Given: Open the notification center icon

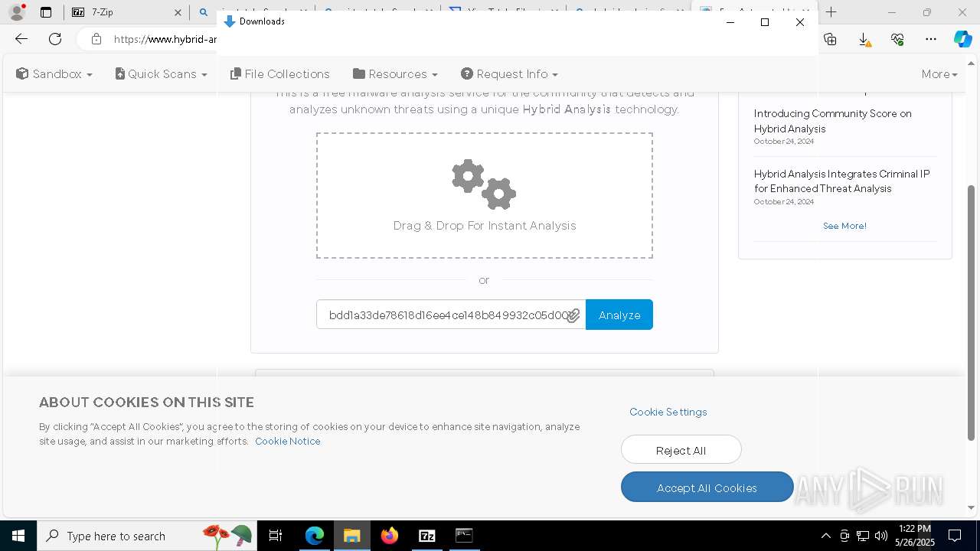Looking at the screenshot, I should pyautogui.click(x=955, y=536).
